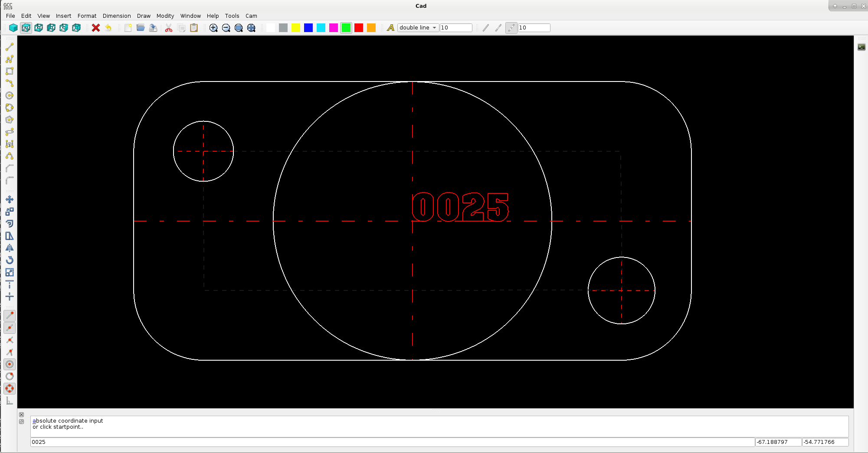Toggle the dash-dot line style button
The image size is (868, 453).
click(x=511, y=28)
